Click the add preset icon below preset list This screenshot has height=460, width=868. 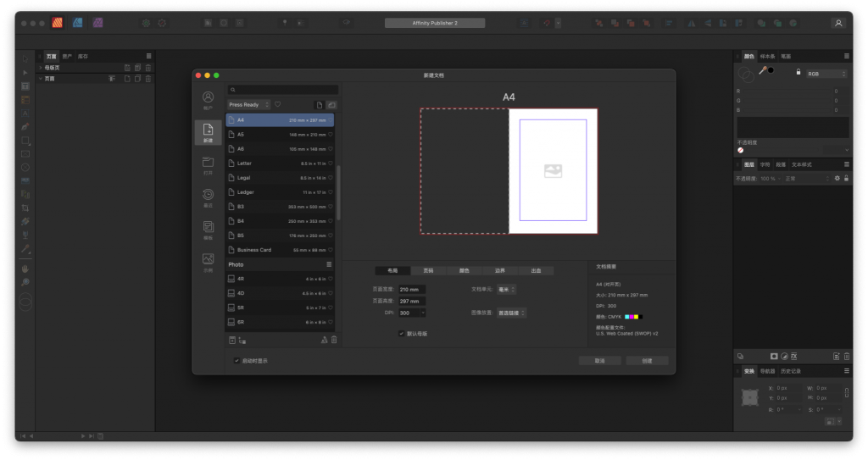click(232, 341)
